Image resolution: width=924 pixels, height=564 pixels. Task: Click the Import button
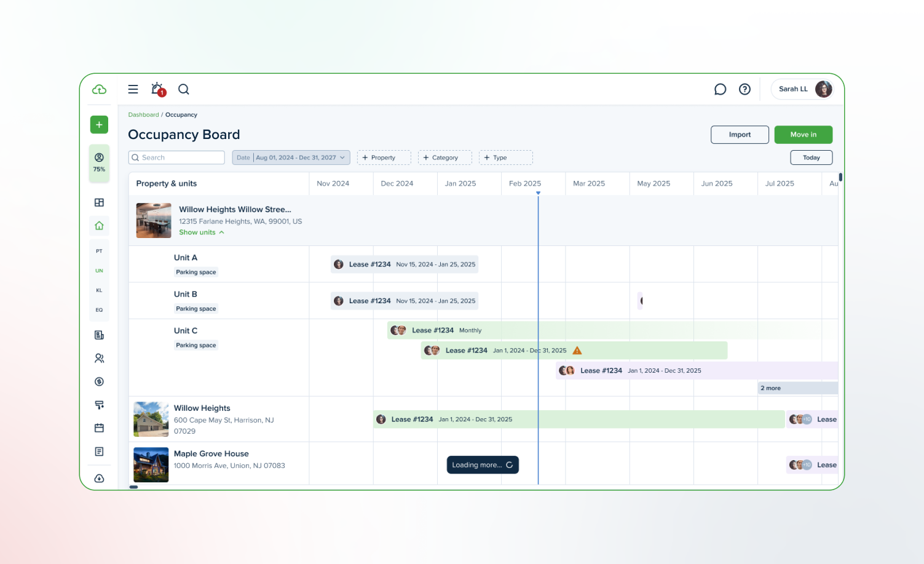pos(740,135)
